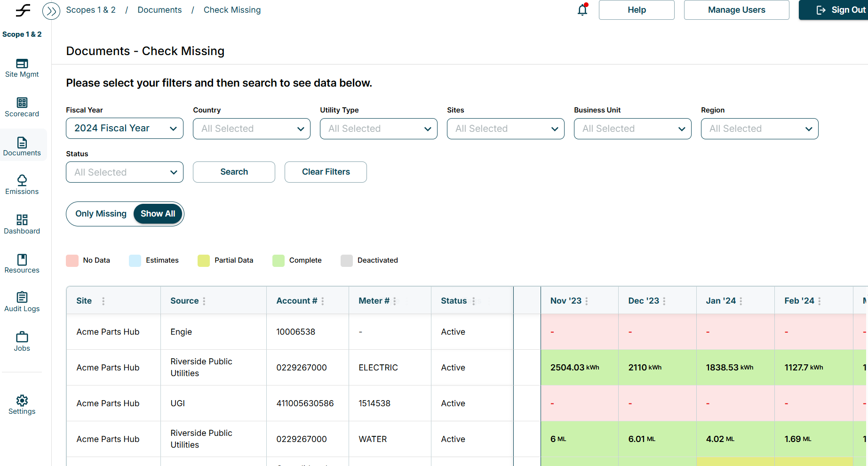Image resolution: width=868 pixels, height=466 pixels.
Task: Expand the Utility Type dropdown
Action: (x=378, y=129)
